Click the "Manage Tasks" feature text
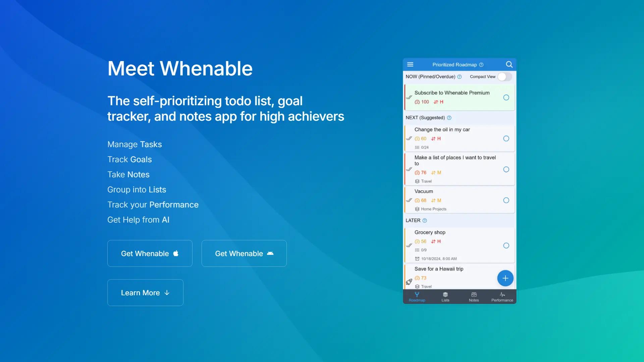Image resolution: width=644 pixels, height=362 pixels. (x=135, y=144)
